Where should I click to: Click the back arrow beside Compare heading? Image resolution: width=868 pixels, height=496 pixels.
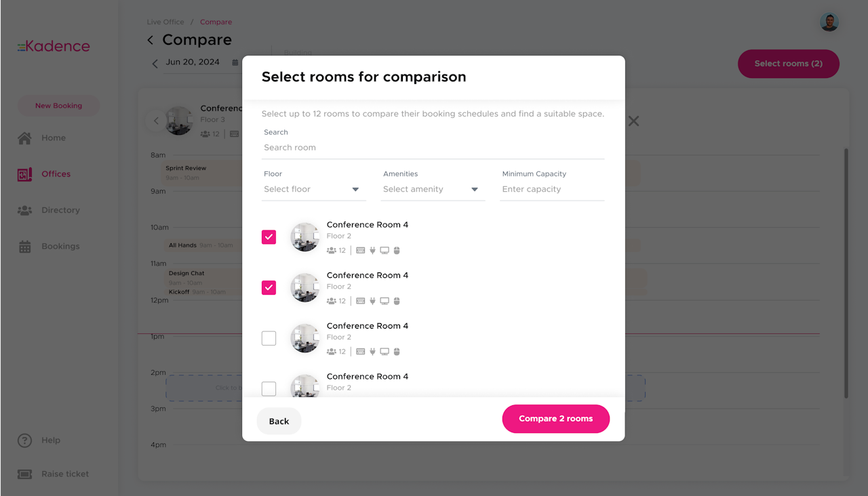pyautogui.click(x=151, y=41)
